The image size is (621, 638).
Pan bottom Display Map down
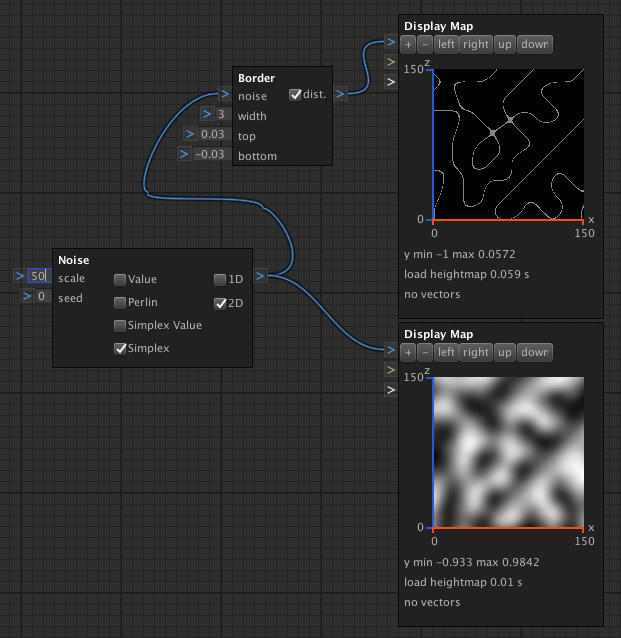pyautogui.click(x=535, y=352)
